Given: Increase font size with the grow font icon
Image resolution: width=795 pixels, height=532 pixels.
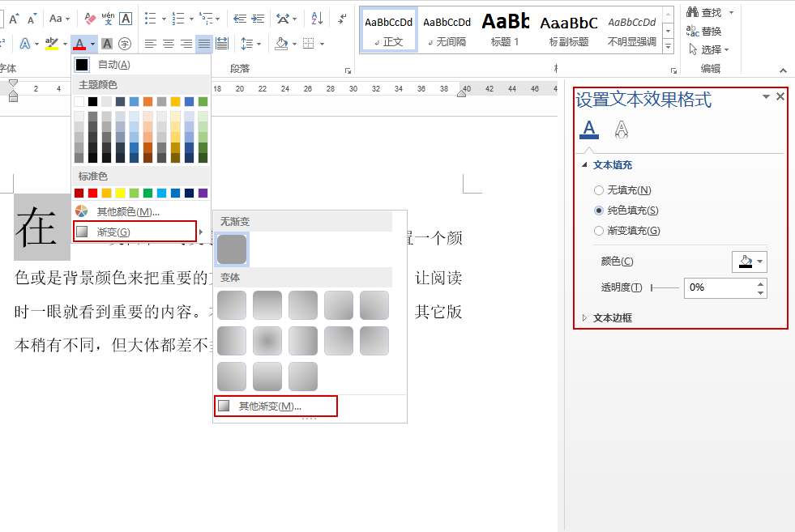Looking at the screenshot, I should pyautogui.click(x=14, y=19).
